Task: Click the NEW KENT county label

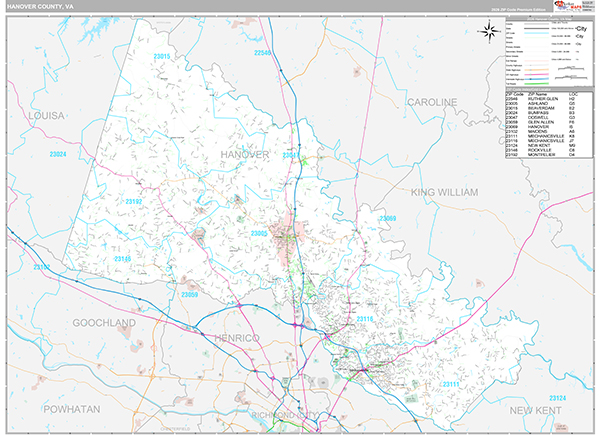Action: click(533, 411)
